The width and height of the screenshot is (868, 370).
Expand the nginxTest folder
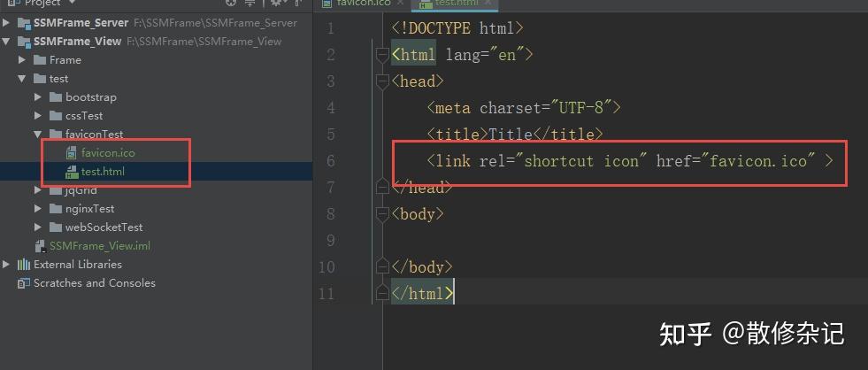coord(38,209)
